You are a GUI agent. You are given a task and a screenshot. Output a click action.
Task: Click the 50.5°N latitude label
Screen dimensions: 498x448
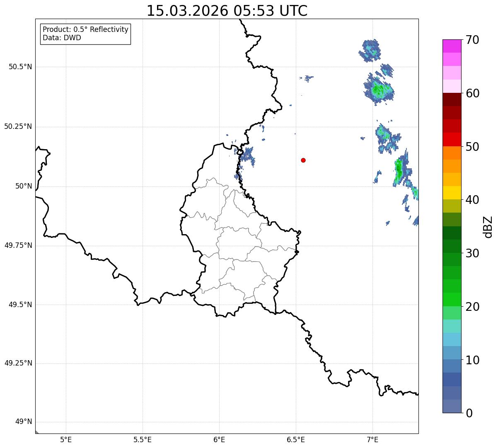pyautogui.click(x=20, y=67)
